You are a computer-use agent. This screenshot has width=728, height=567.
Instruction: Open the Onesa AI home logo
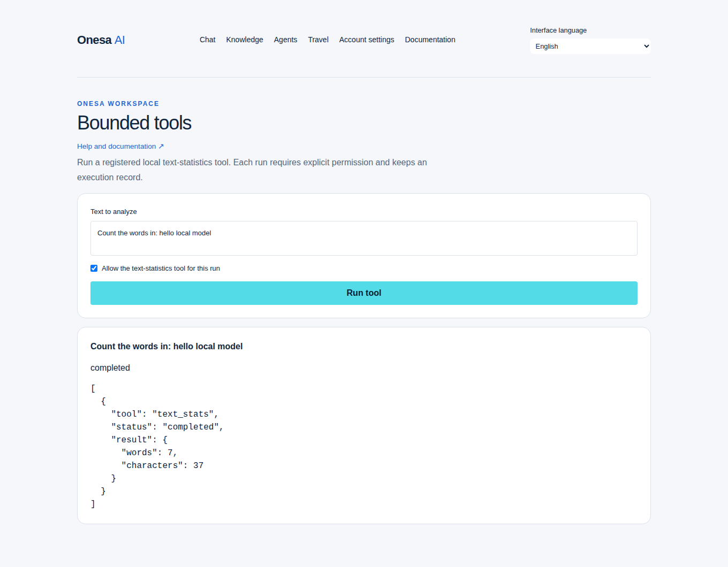(x=101, y=40)
